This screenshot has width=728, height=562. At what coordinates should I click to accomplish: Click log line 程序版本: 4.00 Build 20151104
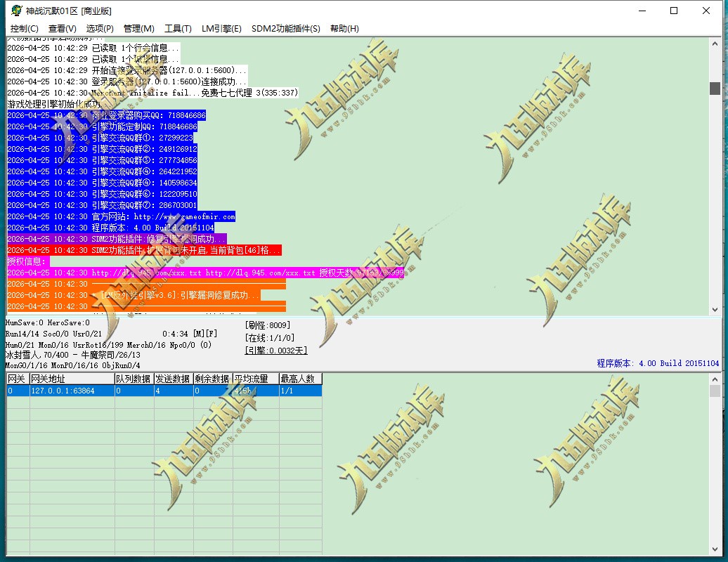click(x=110, y=228)
